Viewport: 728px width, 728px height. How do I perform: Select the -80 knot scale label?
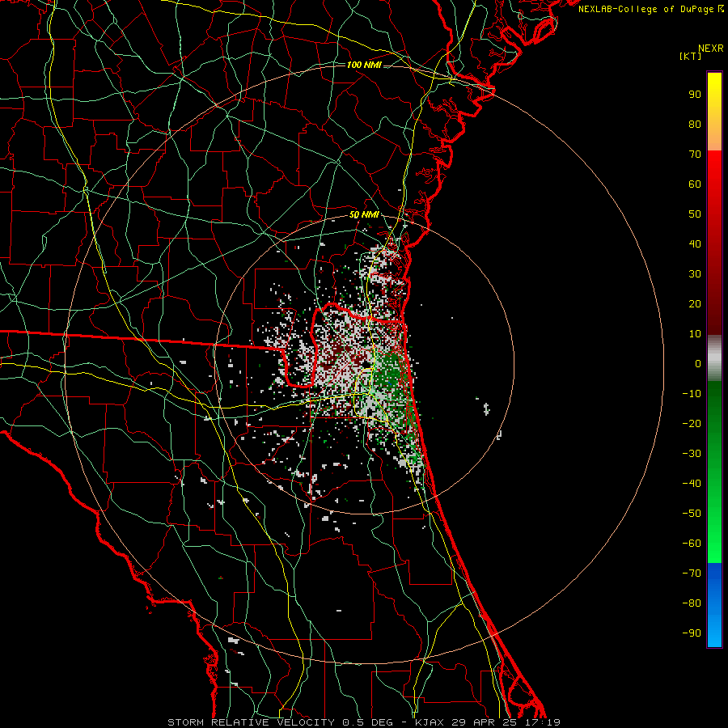click(692, 603)
